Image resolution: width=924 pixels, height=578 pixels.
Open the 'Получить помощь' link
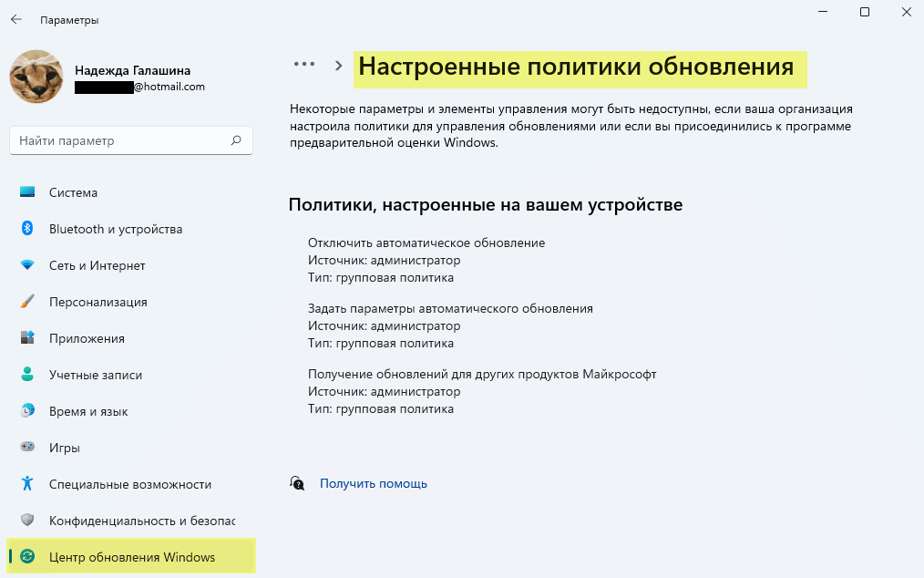tap(373, 484)
